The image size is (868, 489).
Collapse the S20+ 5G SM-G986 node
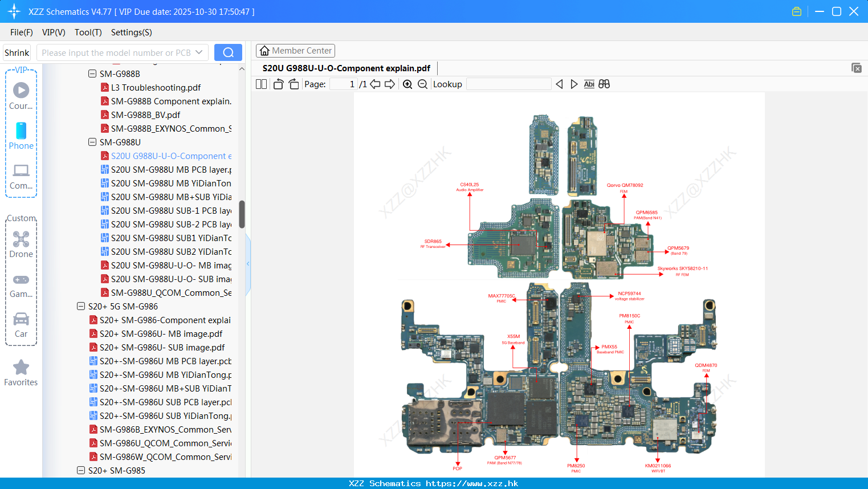[81, 306]
